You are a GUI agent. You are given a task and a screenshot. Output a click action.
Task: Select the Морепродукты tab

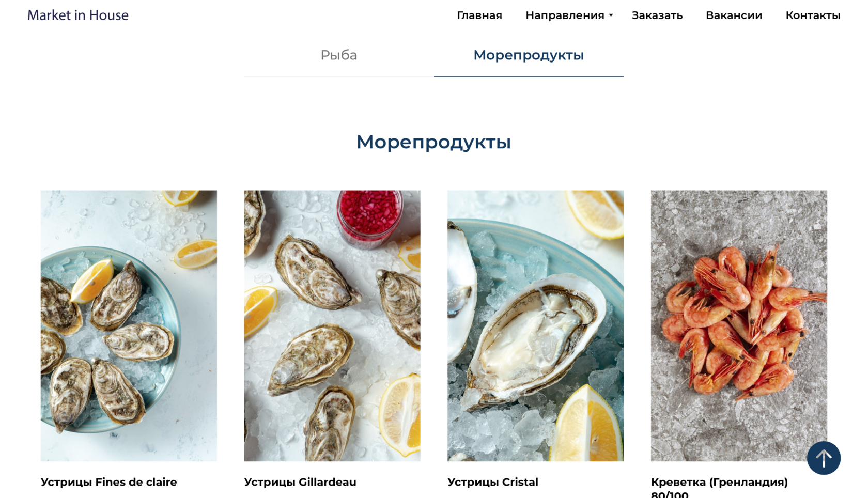pyautogui.click(x=529, y=55)
